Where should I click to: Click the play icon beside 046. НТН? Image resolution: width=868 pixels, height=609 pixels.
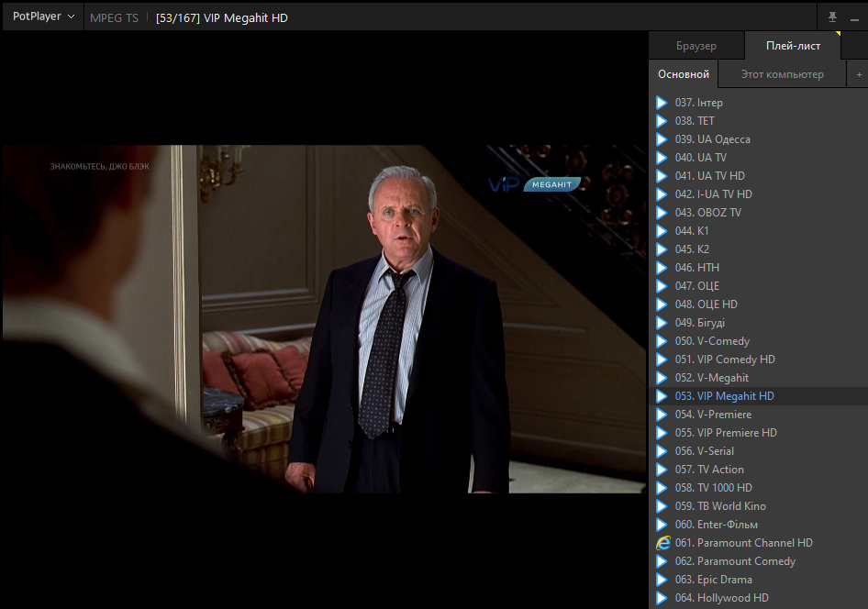click(x=662, y=268)
